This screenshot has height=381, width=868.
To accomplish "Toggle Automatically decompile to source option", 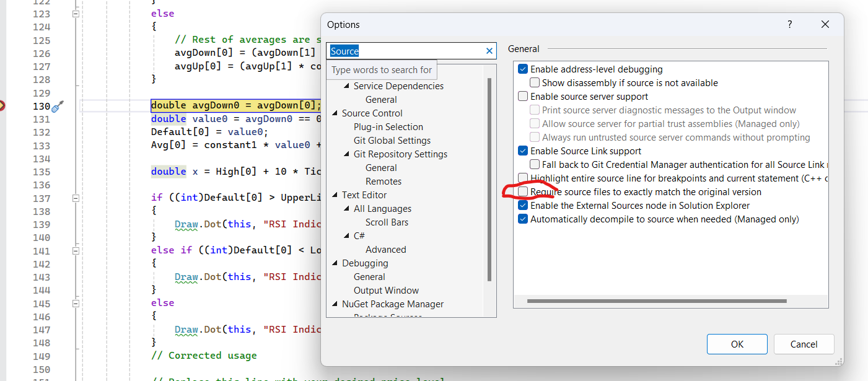I will click(523, 219).
